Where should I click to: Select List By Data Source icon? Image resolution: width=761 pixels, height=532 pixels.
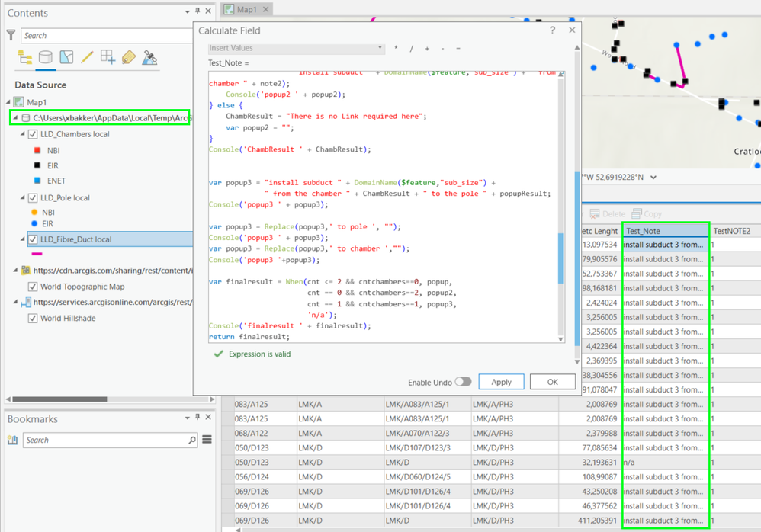click(x=46, y=58)
